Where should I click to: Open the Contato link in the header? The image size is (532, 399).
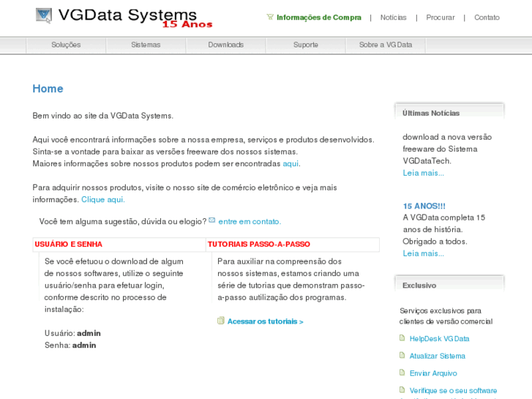pyautogui.click(x=487, y=18)
